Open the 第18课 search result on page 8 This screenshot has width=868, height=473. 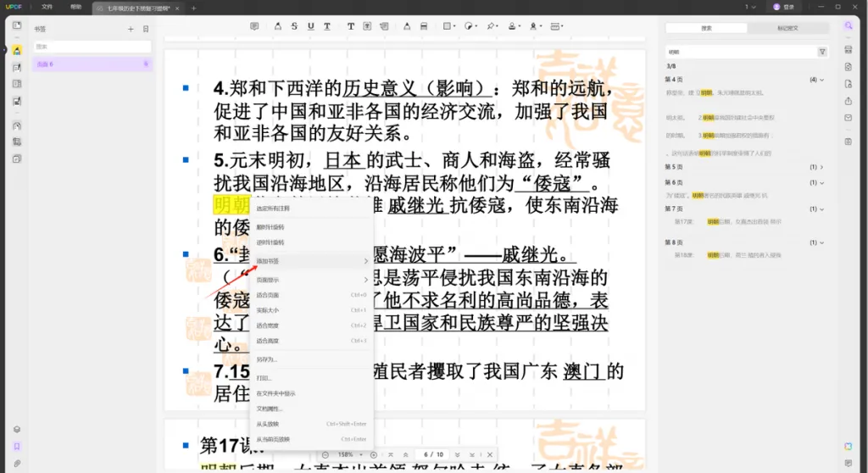click(727, 255)
